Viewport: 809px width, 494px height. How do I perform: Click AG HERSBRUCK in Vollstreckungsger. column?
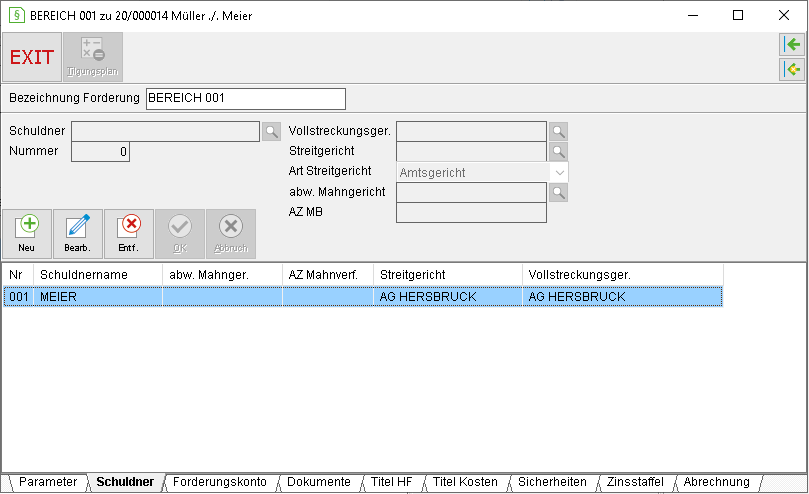tap(623, 297)
